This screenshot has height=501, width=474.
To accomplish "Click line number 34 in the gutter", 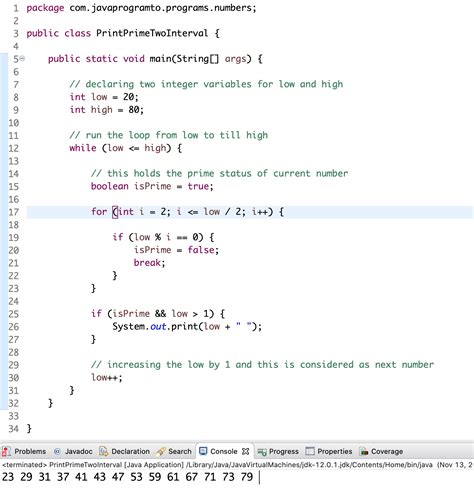I will [x=13, y=429].
